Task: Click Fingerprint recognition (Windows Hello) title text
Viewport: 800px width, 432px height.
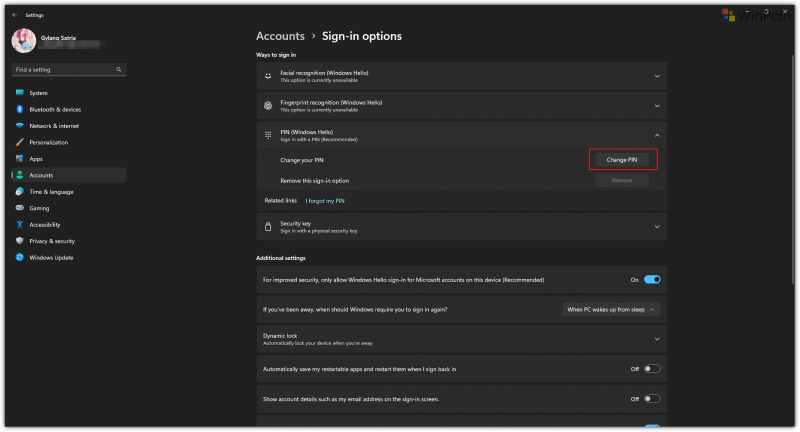Action: 331,103
